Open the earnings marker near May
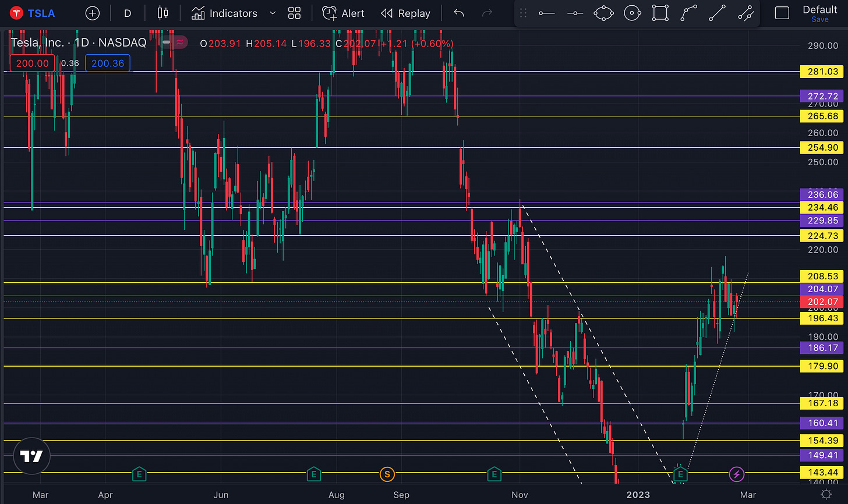The height and width of the screenshot is (504, 848). [139, 474]
